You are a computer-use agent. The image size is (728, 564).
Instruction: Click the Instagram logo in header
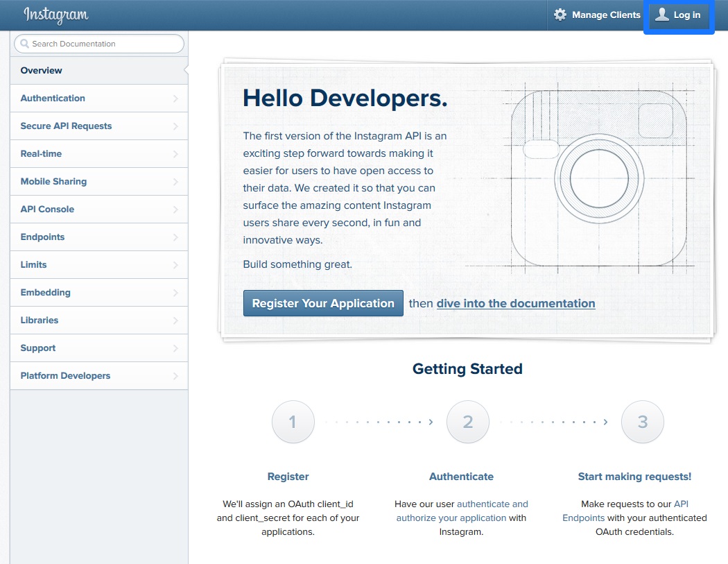(x=56, y=15)
